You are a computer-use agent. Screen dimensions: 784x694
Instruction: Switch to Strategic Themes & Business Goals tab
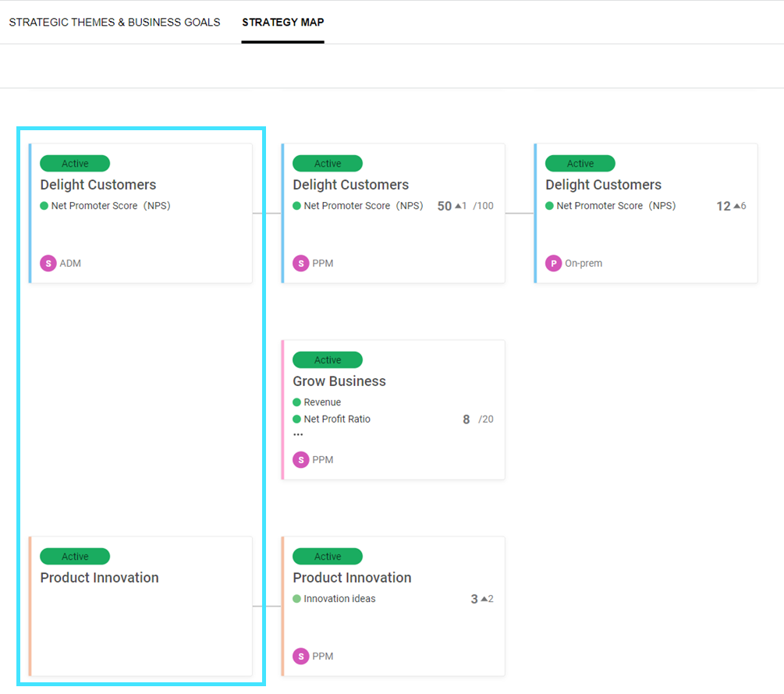point(115,22)
